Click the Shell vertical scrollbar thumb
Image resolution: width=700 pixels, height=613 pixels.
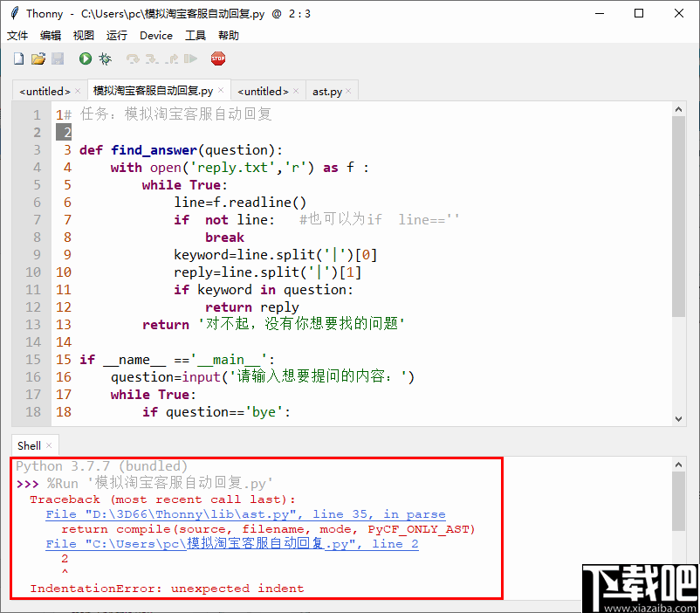[x=678, y=501]
